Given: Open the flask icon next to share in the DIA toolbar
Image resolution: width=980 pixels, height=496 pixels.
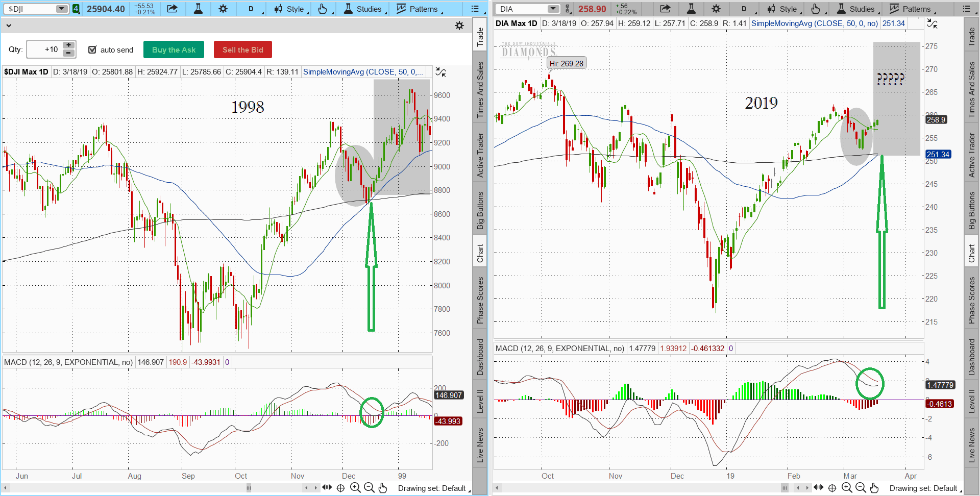Looking at the screenshot, I should click(x=691, y=9).
